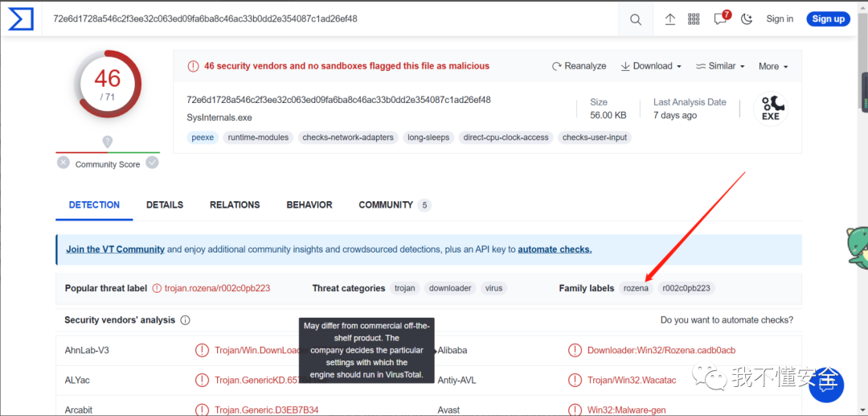Click the rozena family label
868x416 pixels.
point(636,288)
